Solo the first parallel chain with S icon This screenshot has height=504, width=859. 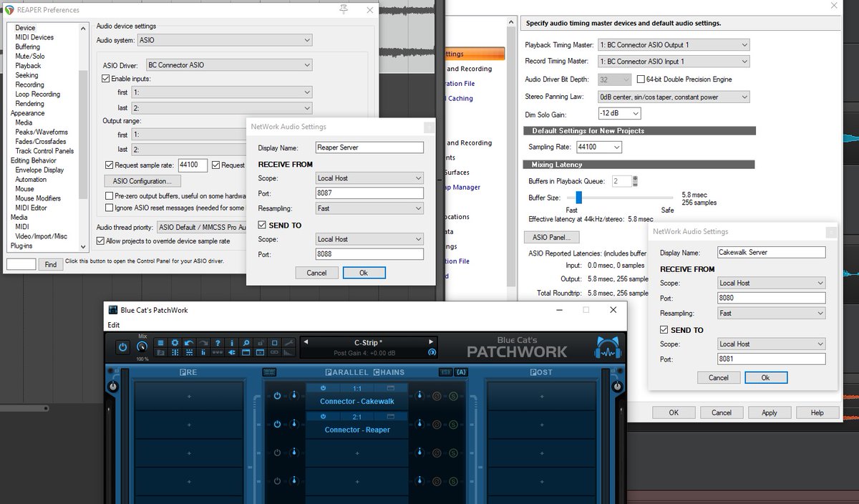click(x=453, y=395)
